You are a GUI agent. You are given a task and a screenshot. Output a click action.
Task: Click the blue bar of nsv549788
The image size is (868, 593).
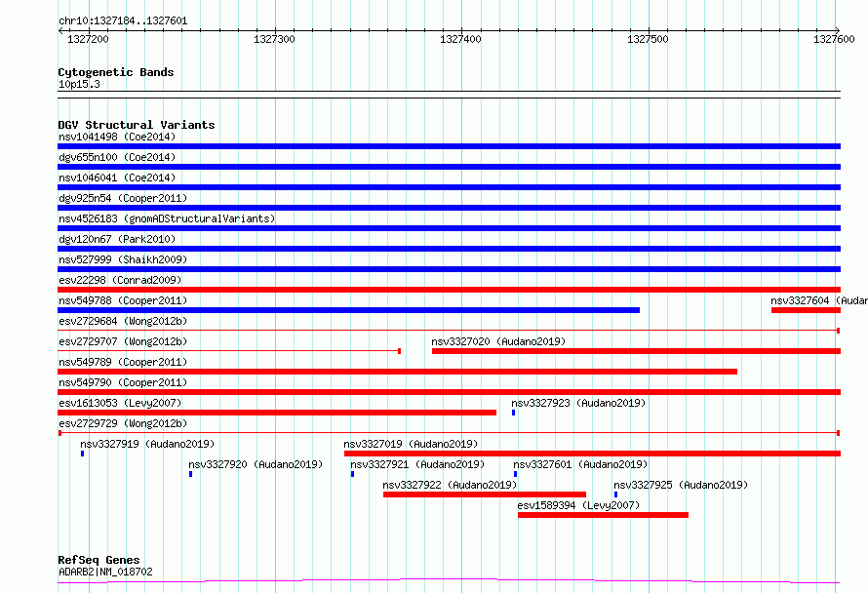[349, 310]
